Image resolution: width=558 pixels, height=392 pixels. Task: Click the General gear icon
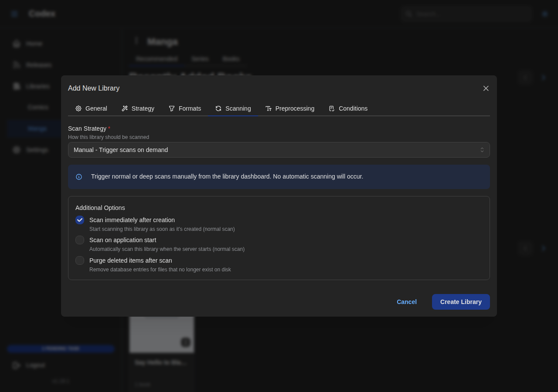(x=78, y=108)
